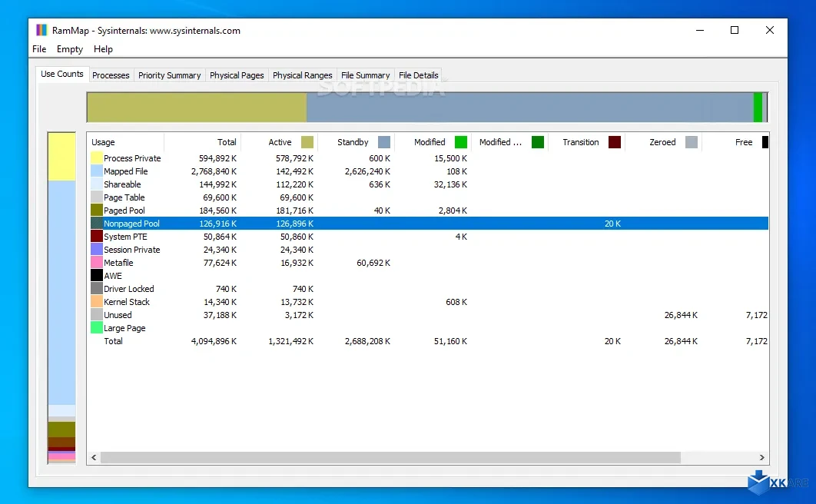Sort by the Total column header

coord(227,142)
